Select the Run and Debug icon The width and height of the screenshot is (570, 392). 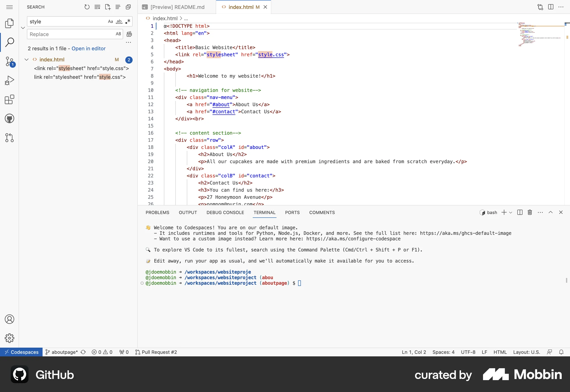click(9, 80)
